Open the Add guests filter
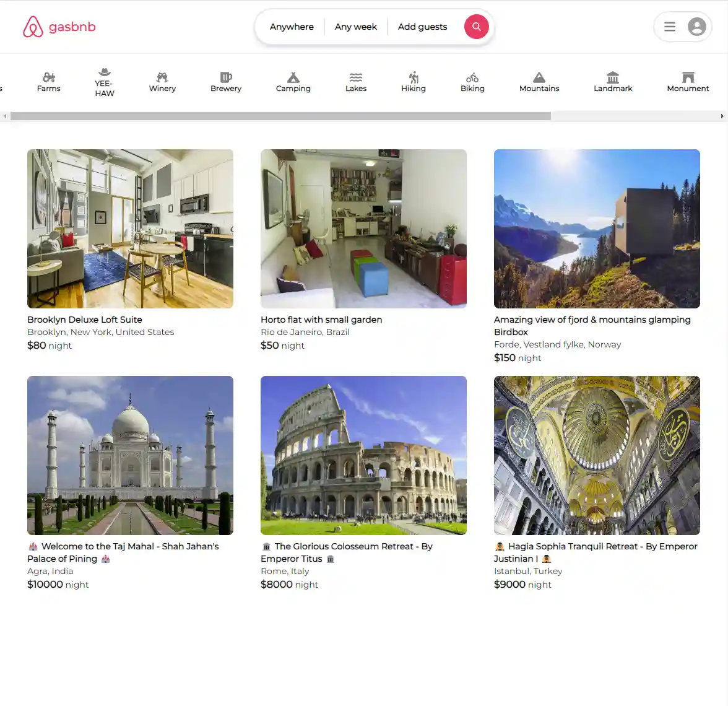The height and width of the screenshot is (706, 728). point(422,27)
